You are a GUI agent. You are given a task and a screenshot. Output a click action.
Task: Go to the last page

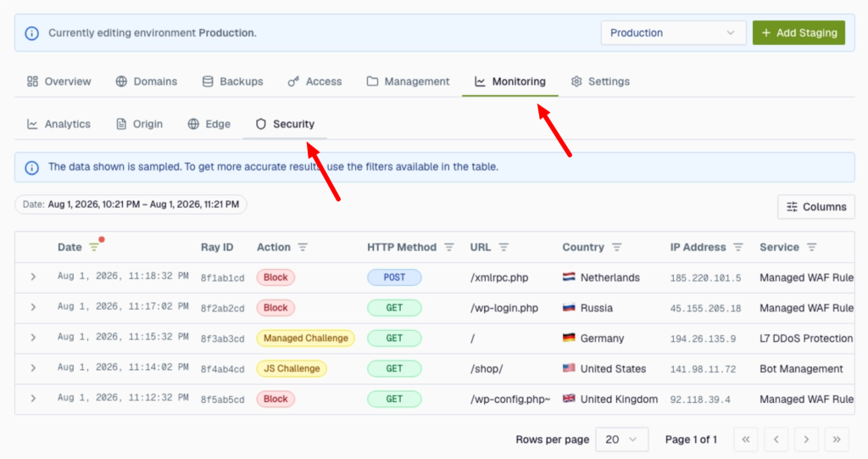click(x=837, y=439)
